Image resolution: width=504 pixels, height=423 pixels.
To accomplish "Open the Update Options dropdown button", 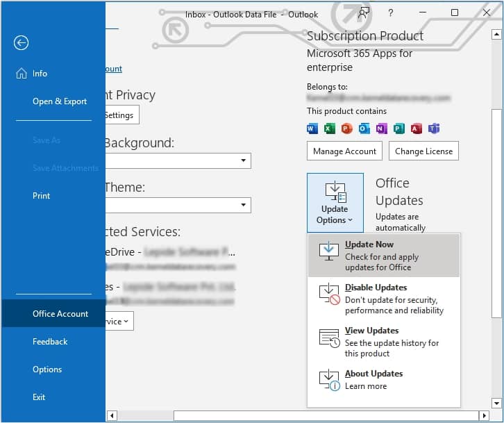I will pos(335,203).
